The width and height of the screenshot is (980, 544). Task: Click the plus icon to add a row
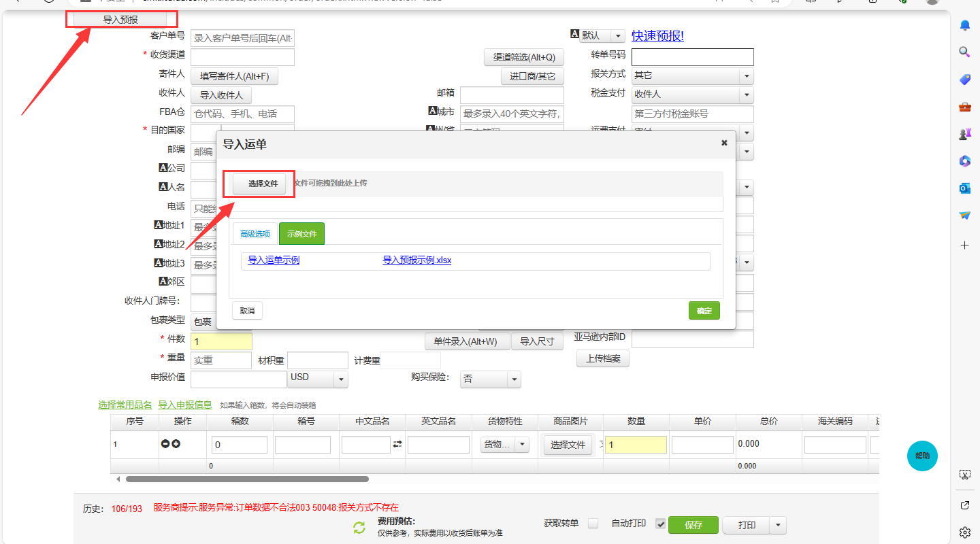coord(176,444)
